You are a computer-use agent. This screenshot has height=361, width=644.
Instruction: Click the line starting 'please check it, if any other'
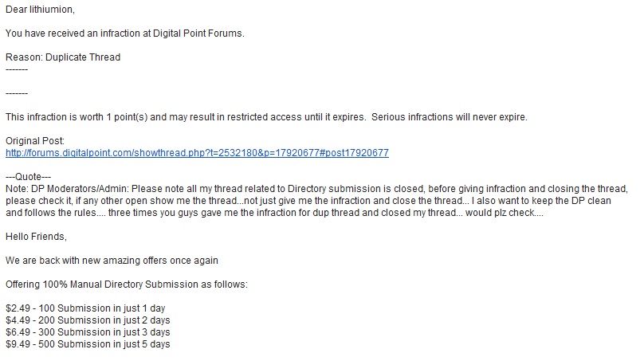coord(308,200)
